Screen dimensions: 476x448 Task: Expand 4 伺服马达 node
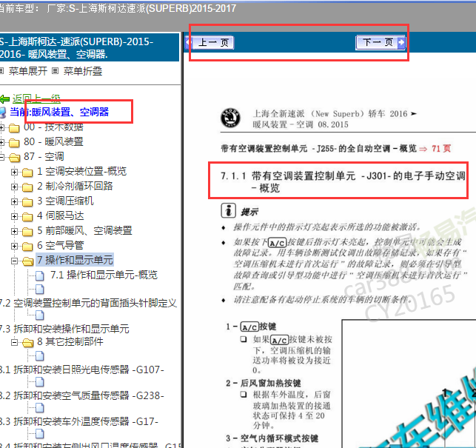coord(14,216)
